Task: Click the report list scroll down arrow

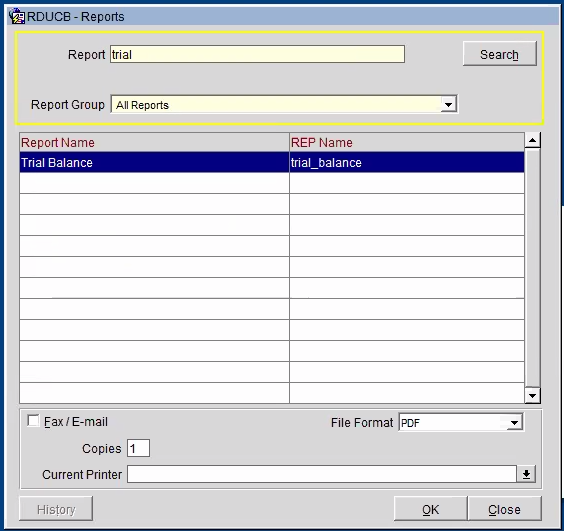Action: [x=532, y=396]
